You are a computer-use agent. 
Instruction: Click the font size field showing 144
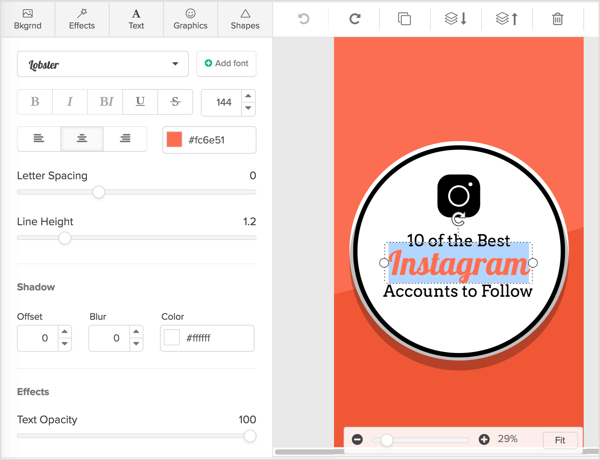(x=222, y=103)
